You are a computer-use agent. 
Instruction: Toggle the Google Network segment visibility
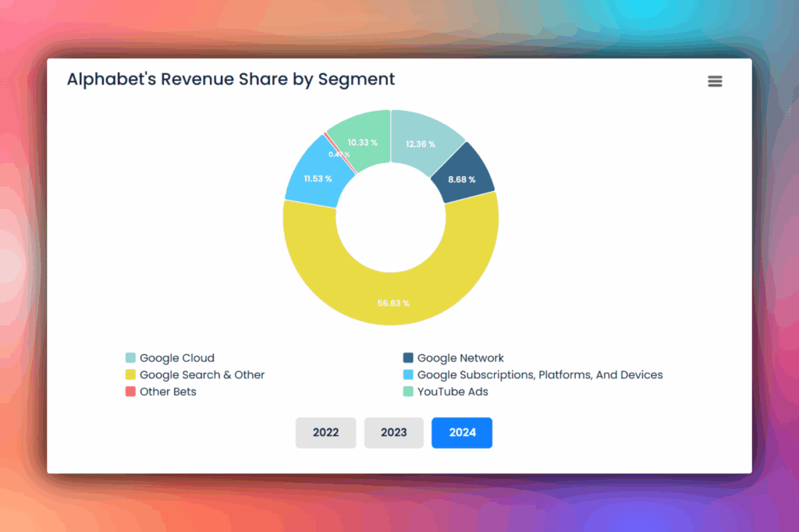click(460, 358)
